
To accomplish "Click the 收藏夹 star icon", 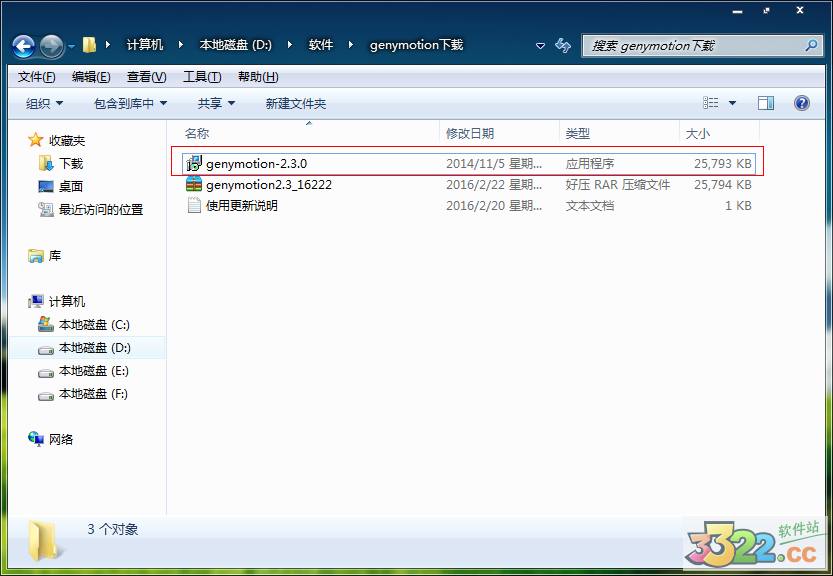I will coord(36,140).
